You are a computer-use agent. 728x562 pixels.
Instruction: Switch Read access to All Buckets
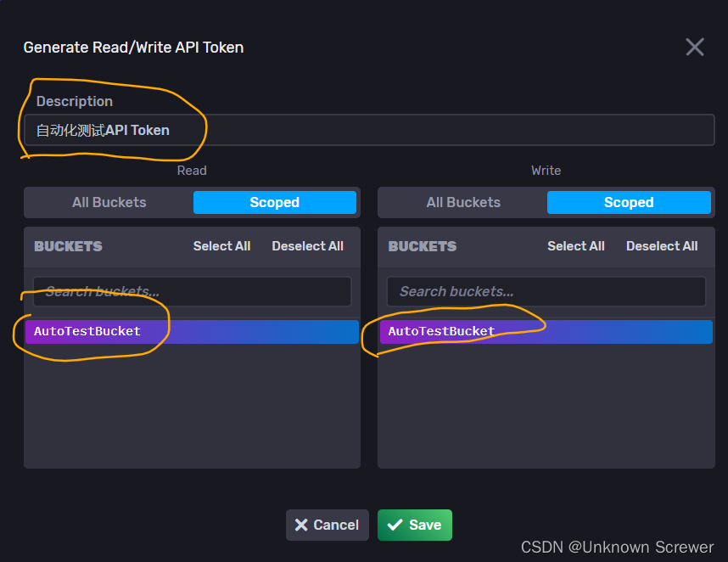109,203
